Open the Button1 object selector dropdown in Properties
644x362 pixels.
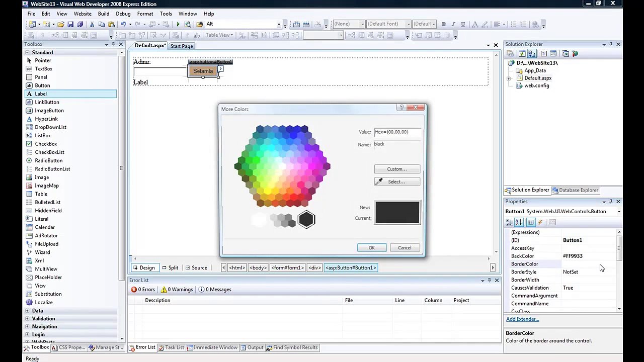coord(619,212)
